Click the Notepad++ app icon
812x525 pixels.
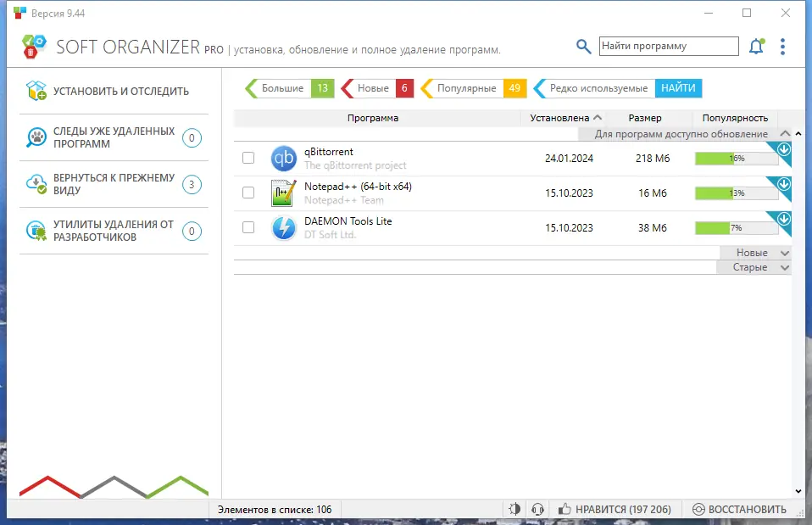coord(284,193)
